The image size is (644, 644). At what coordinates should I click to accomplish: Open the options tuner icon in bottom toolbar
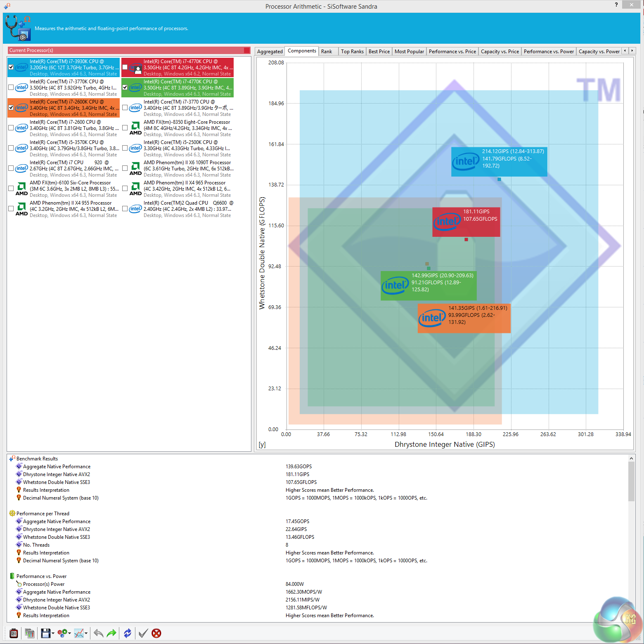click(14, 633)
